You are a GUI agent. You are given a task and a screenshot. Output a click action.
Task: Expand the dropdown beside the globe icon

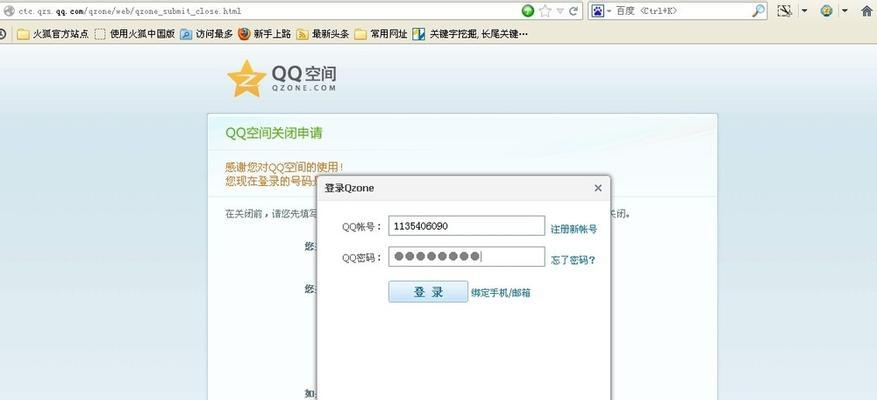click(x=845, y=11)
